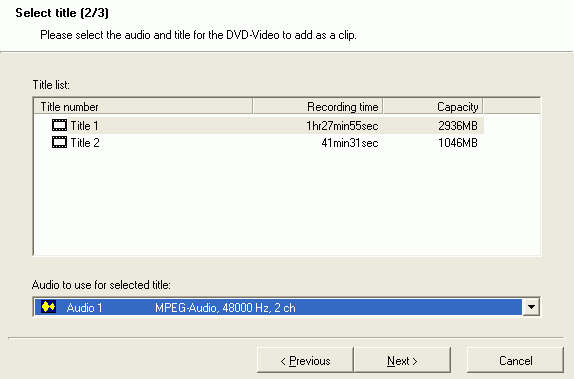Click empty area of the title list

[287, 203]
